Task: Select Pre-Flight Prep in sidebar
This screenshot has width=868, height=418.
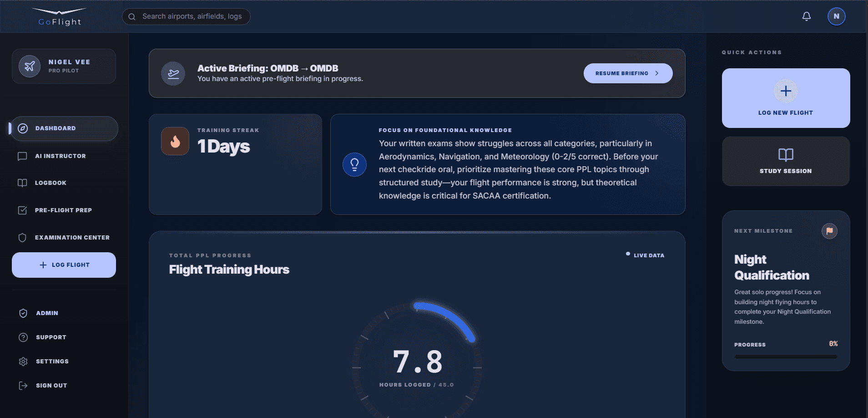Action: [x=64, y=210]
